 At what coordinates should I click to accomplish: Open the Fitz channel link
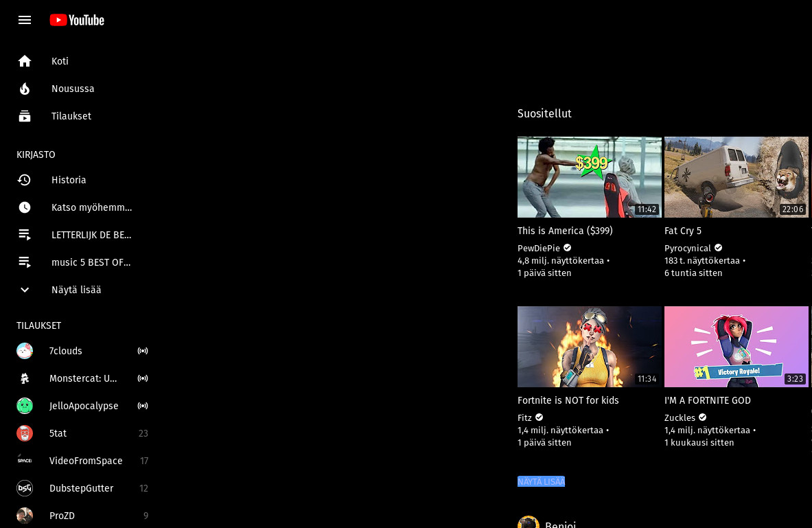coord(524,417)
